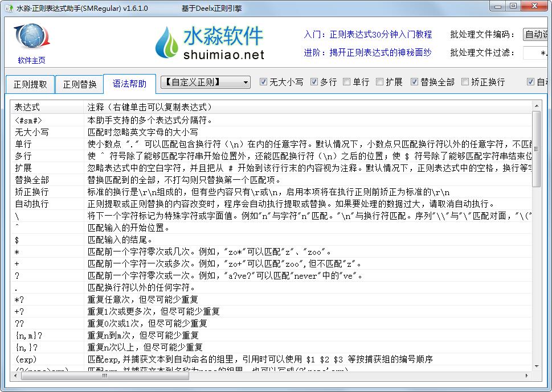Click vertical scrollbar up arrow
Image resolution: width=552 pixels, height=392 pixels.
(537, 106)
